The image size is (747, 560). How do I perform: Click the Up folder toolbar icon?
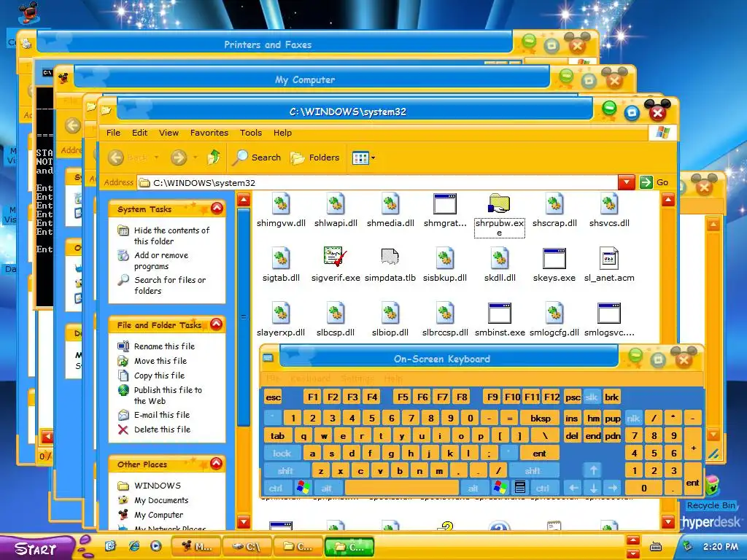(x=214, y=157)
